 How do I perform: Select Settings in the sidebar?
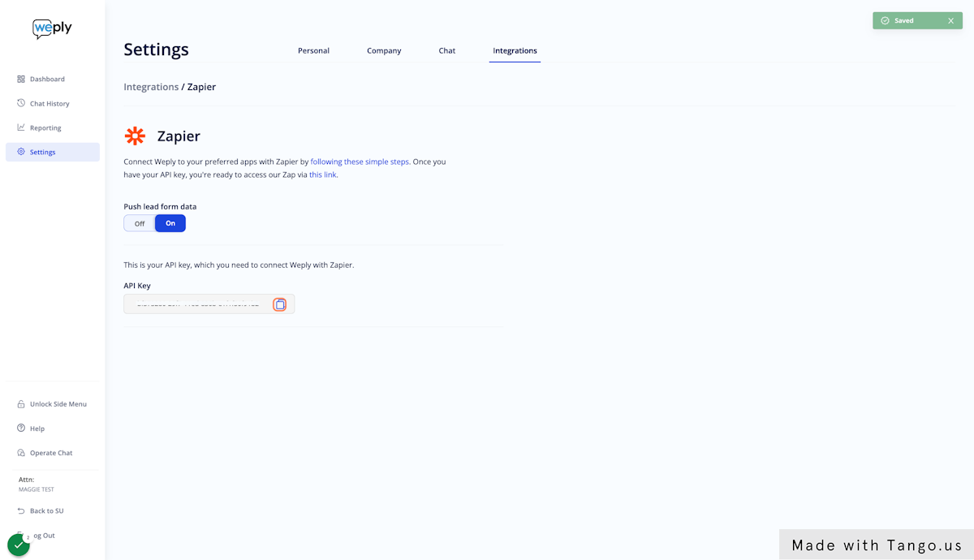pos(53,152)
